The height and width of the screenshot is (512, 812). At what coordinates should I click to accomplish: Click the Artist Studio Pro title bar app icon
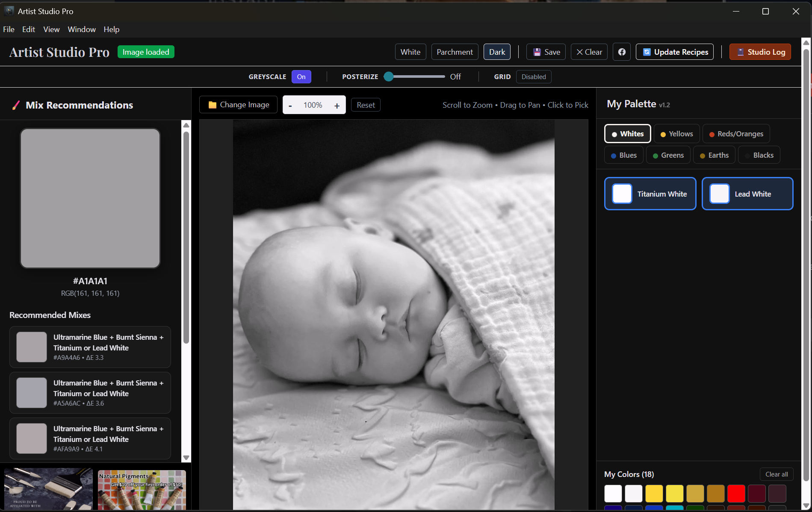9,11
